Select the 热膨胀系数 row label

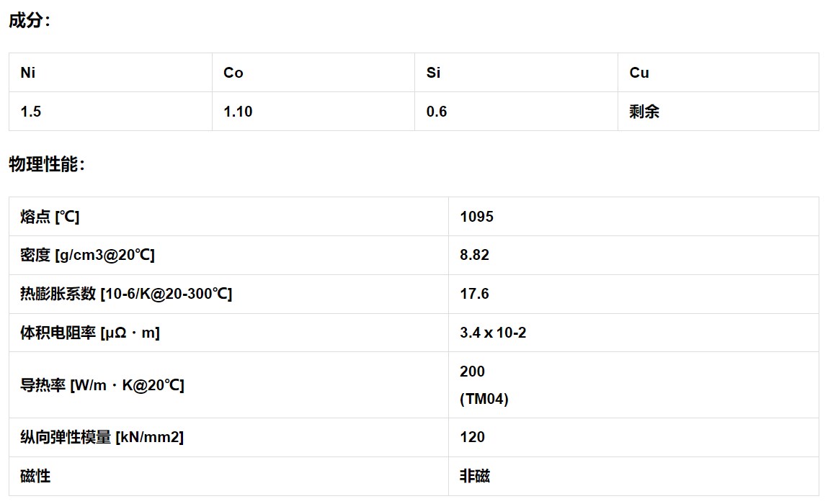coord(126,294)
